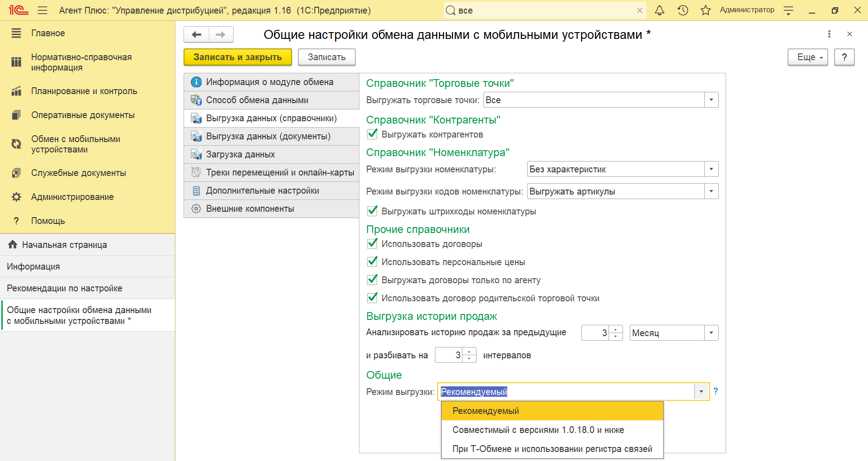Toggle Выгружать договоры только по агенту
This screenshot has width=868, height=461.
pos(373,280)
